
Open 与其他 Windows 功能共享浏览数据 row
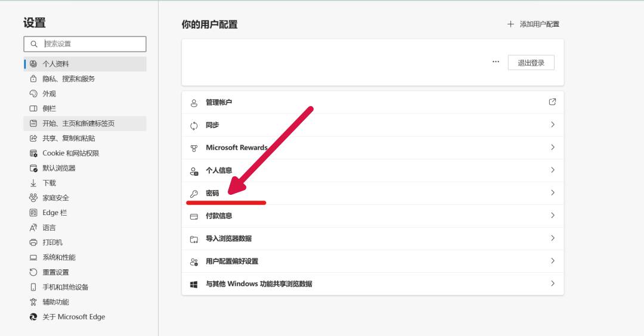pos(373,284)
